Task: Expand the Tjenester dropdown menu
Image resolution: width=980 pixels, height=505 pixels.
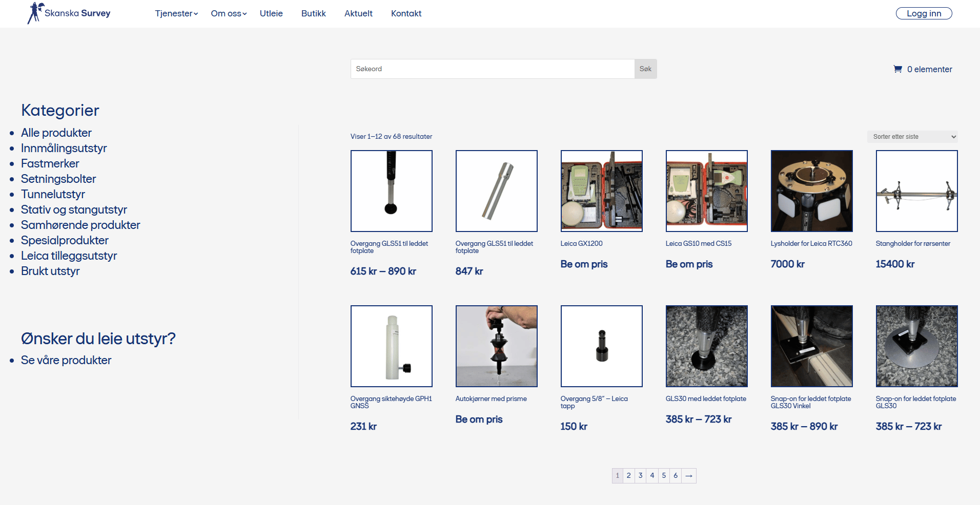Action: [x=176, y=13]
